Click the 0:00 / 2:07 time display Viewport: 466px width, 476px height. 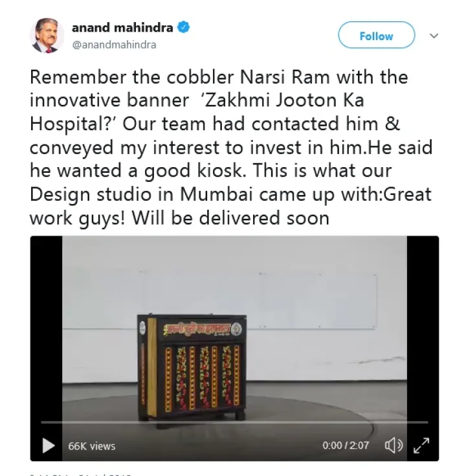tap(346, 446)
